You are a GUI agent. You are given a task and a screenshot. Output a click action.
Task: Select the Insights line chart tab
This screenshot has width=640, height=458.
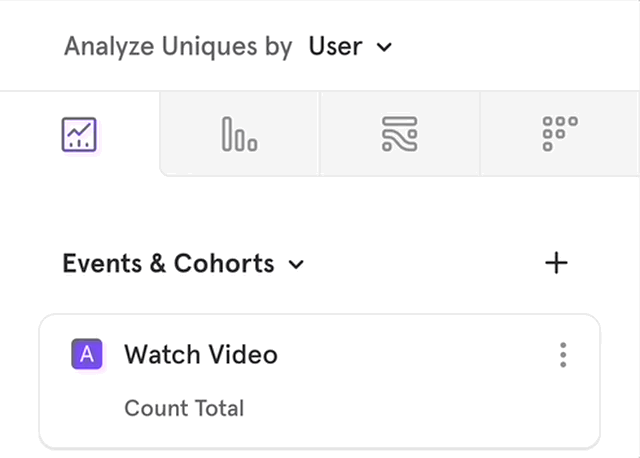click(x=79, y=134)
